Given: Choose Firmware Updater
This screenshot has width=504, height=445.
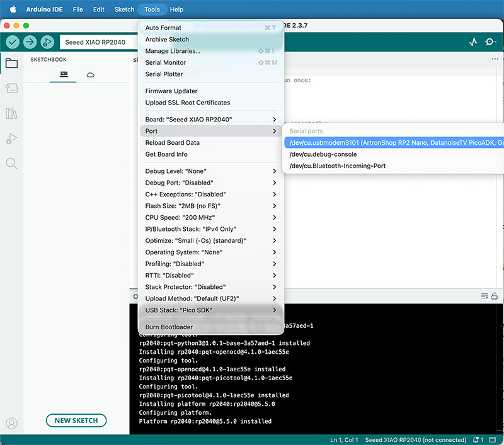Looking at the screenshot, I should pos(211,91).
